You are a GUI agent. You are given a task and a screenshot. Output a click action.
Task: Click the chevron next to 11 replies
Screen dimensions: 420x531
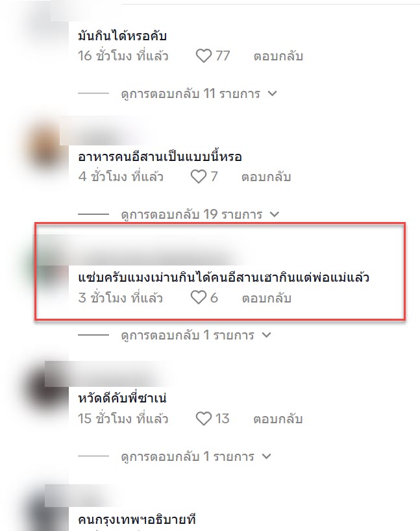click(273, 93)
